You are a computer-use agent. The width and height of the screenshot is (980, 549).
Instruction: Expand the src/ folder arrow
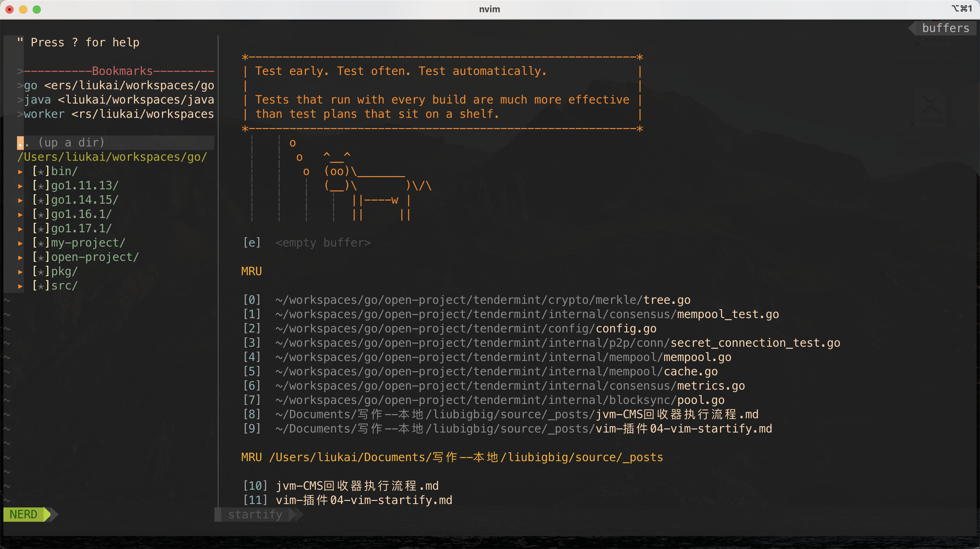click(x=20, y=286)
